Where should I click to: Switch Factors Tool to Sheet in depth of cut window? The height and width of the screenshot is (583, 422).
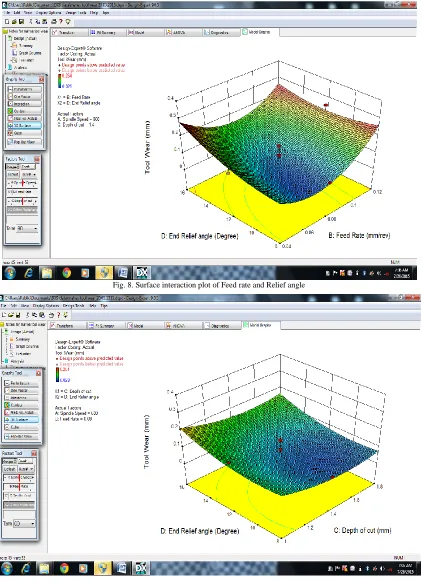(25, 461)
